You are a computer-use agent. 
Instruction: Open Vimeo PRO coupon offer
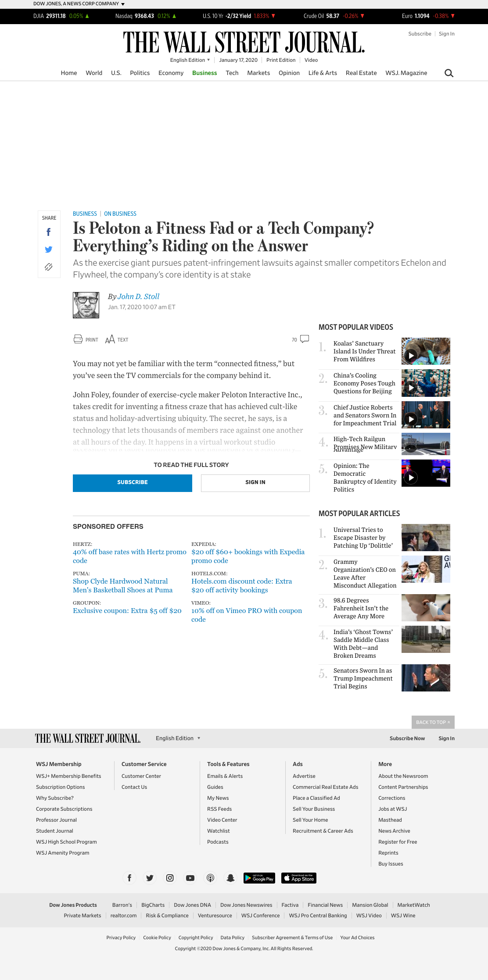click(247, 615)
